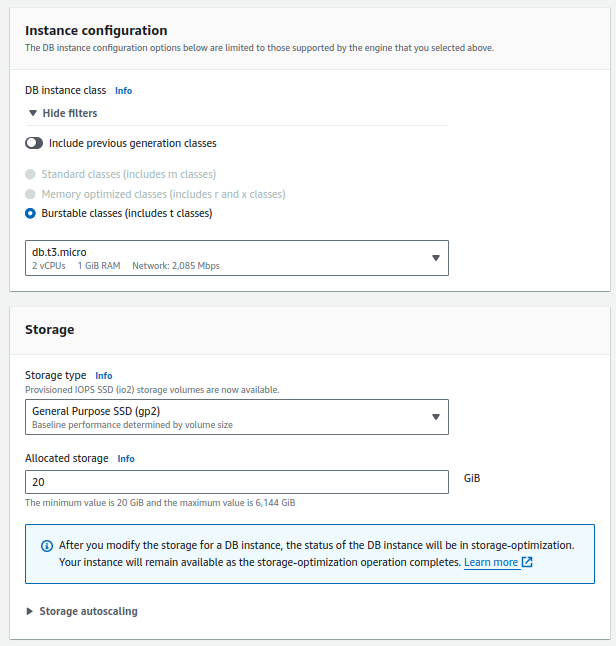Click the down arrow icon in instance class selector
This screenshot has height=646, width=616.
pyautogui.click(x=436, y=258)
